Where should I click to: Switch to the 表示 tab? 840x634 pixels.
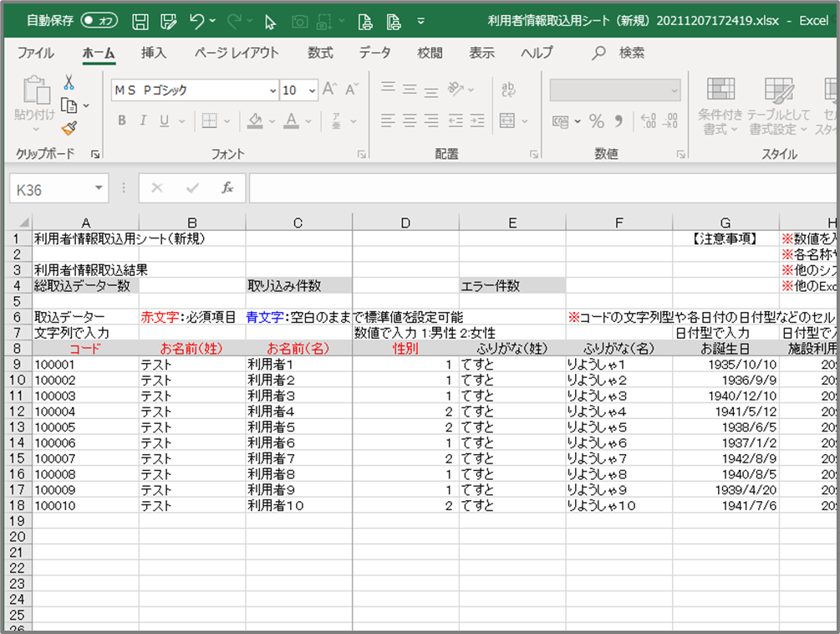[x=482, y=53]
